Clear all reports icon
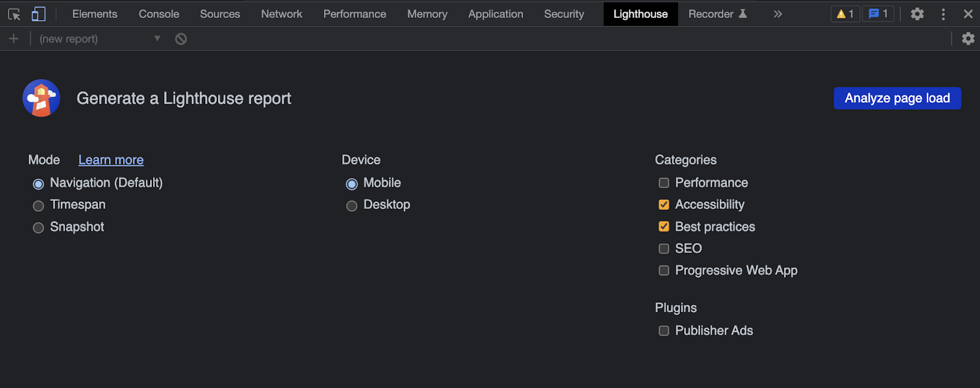Viewport: 980px width, 388px height. click(x=181, y=39)
